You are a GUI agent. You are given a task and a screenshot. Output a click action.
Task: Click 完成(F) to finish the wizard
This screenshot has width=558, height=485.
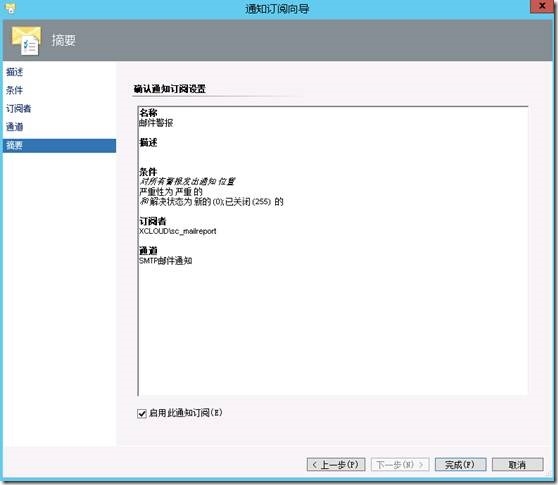[x=460, y=464]
